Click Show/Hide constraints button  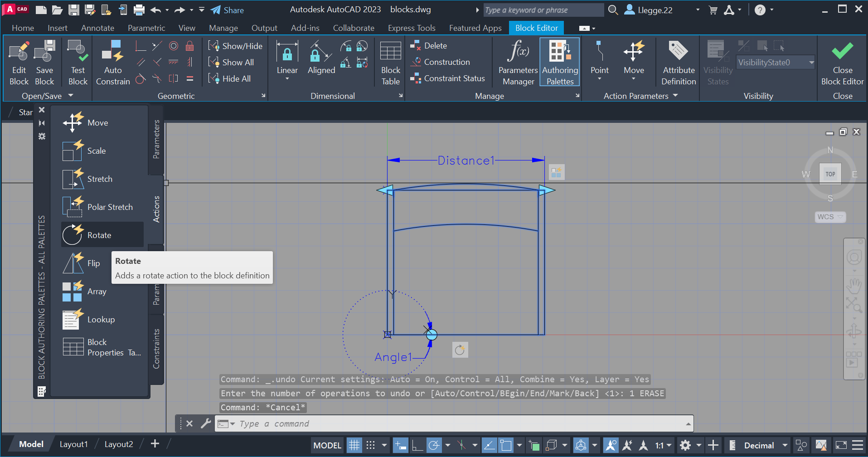click(x=235, y=46)
